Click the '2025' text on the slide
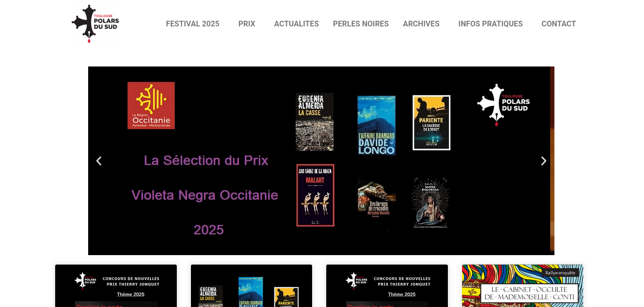Screen dimensions: 644x307 (x=208, y=230)
